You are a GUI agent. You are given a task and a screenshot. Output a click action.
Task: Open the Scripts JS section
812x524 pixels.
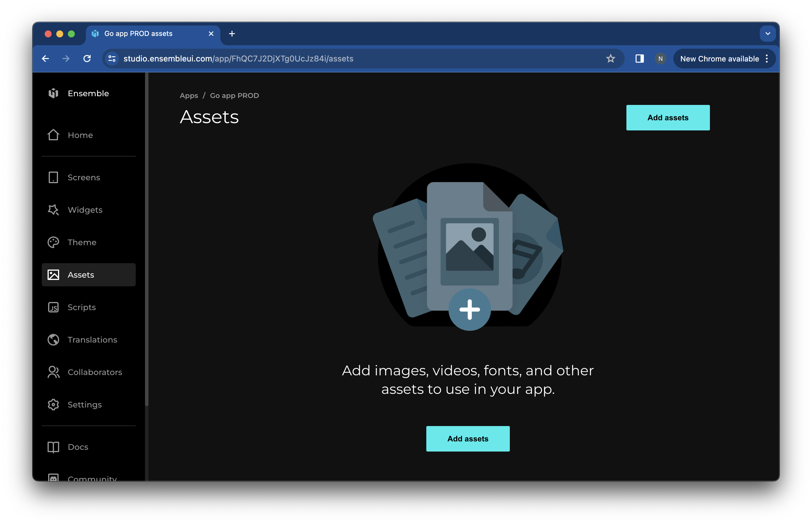tap(81, 307)
